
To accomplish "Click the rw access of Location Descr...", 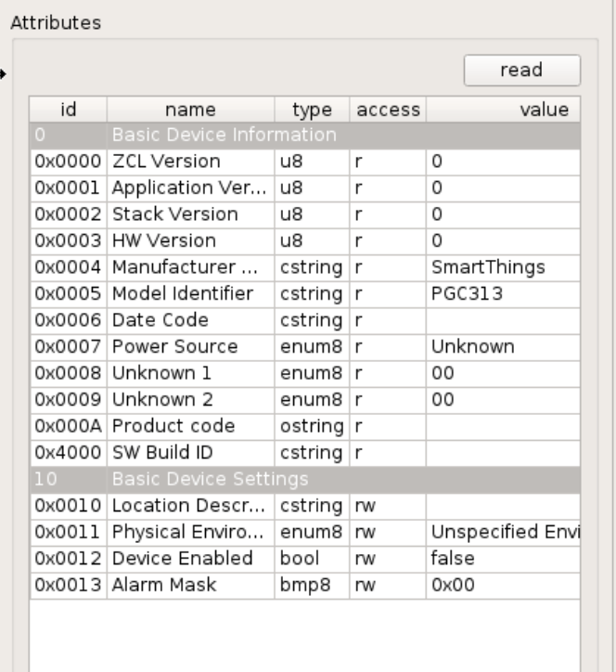I will [x=388, y=506].
